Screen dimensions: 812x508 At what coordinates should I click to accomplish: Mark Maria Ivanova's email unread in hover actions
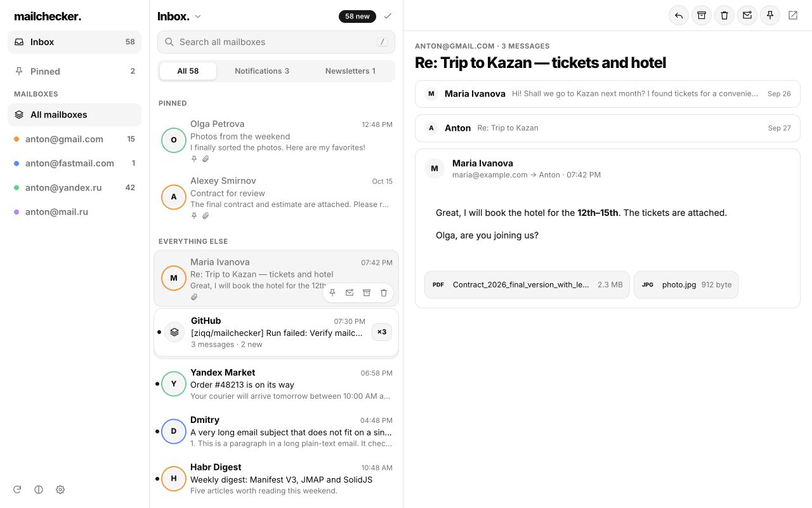(350, 293)
